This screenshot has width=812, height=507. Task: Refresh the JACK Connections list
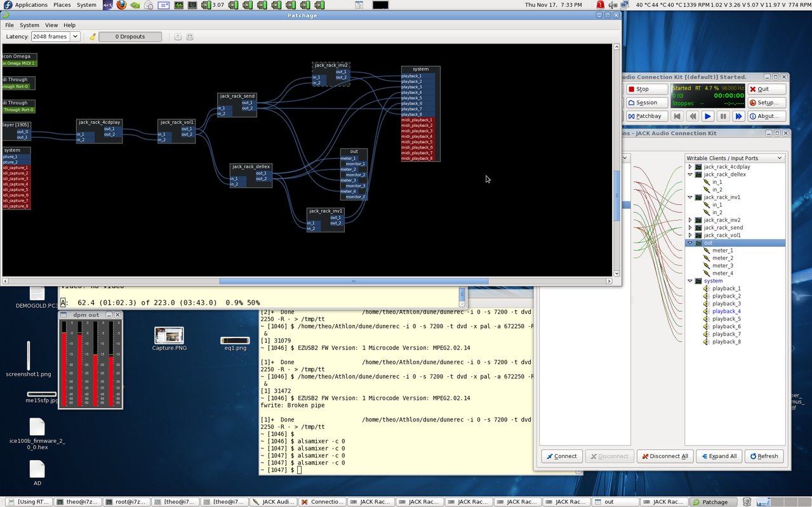click(764, 456)
